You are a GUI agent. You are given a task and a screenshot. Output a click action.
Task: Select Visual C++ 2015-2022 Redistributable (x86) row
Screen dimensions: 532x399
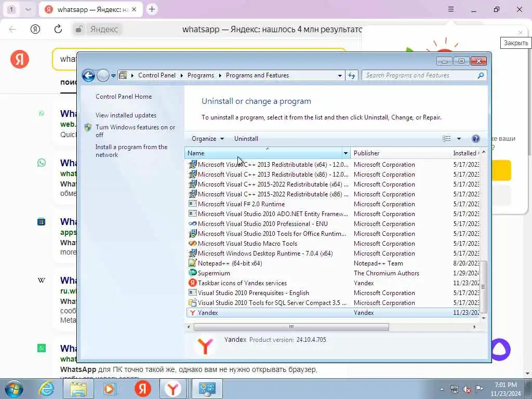coord(332,194)
